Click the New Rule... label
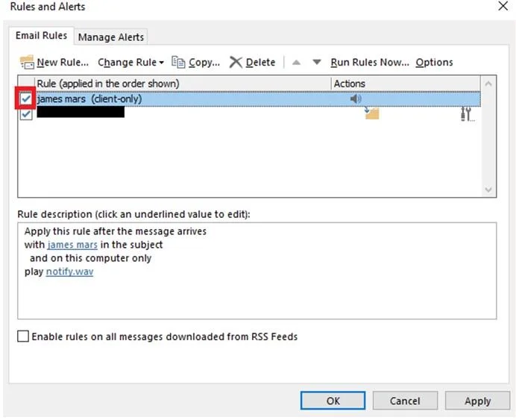 pos(63,62)
